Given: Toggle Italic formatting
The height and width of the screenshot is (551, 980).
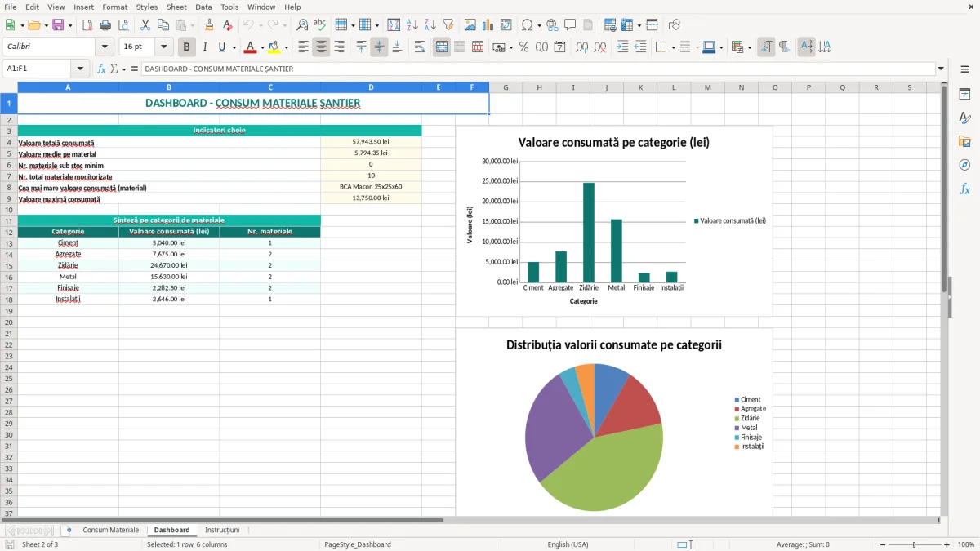Looking at the screenshot, I should click(x=205, y=47).
